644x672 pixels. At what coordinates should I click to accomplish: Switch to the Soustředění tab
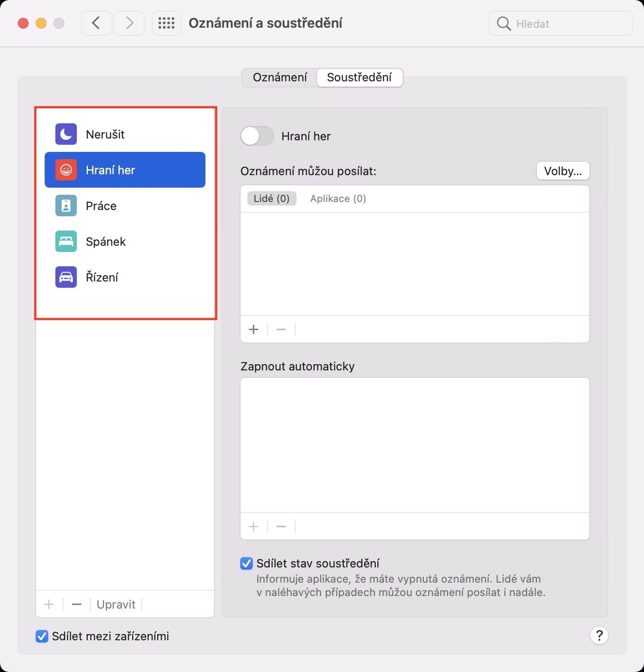(360, 77)
